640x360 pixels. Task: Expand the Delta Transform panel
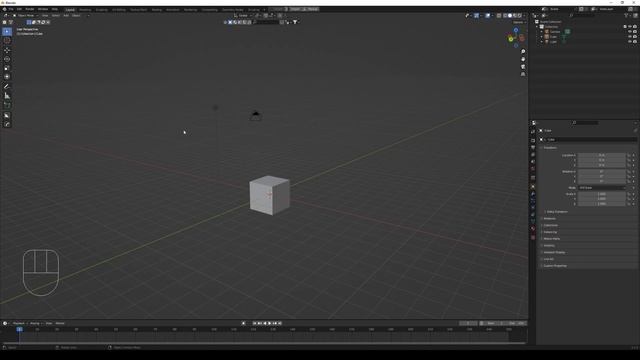557,212
